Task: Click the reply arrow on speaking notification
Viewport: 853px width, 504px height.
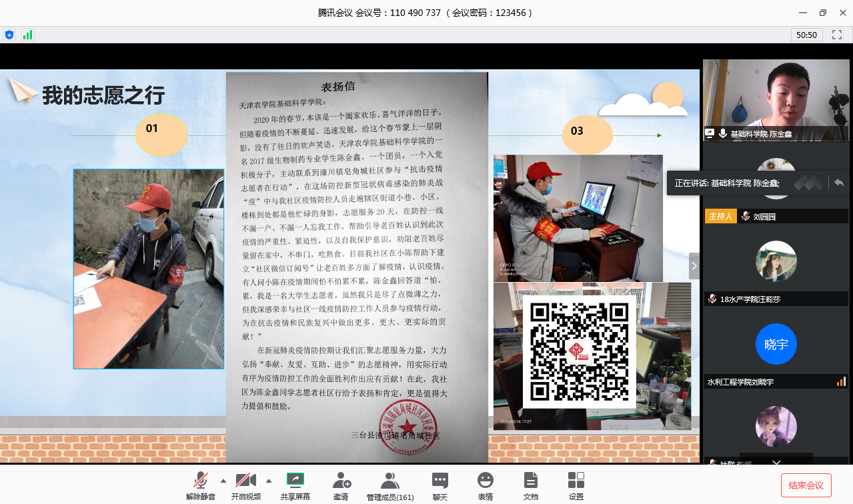Action: (x=838, y=183)
